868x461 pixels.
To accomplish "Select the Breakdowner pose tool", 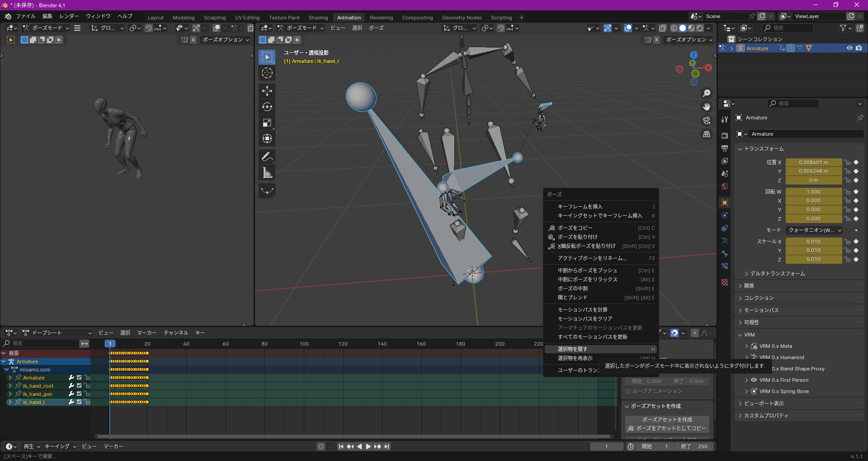I will tap(267, 191).
